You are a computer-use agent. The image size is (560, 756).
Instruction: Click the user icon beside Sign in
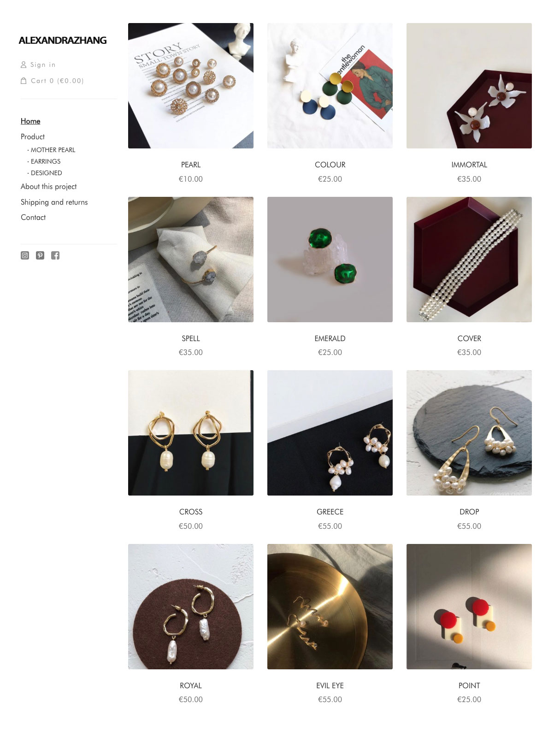point(24,65)
